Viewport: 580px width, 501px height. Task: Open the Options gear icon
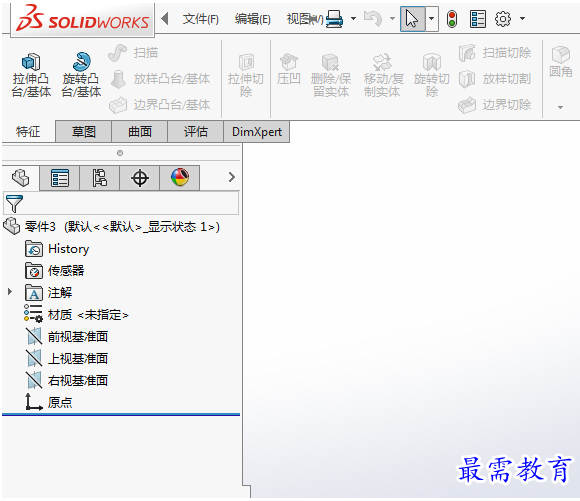pyautogui.click(x=503, y=19)
